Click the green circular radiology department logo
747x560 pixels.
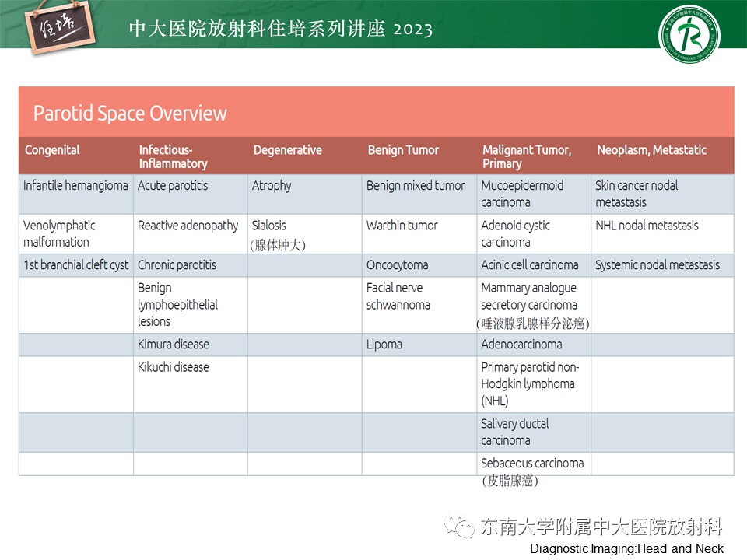coord(689,36)
